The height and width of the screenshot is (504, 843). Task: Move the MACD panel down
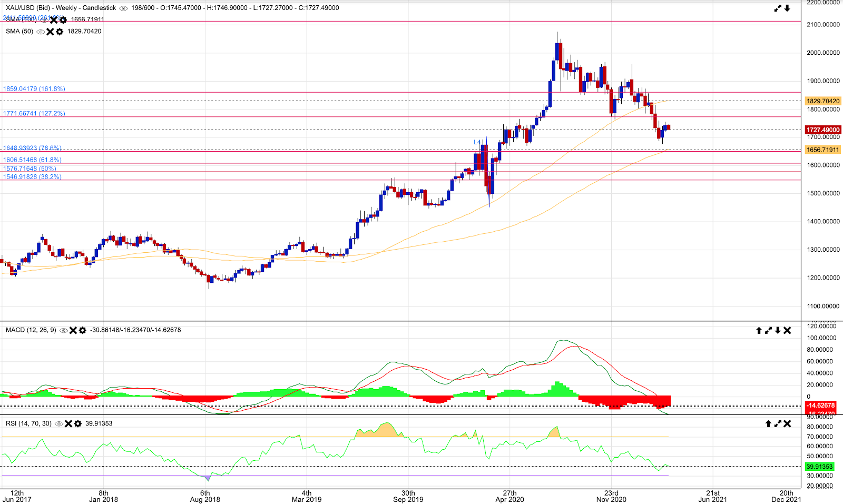778,330
